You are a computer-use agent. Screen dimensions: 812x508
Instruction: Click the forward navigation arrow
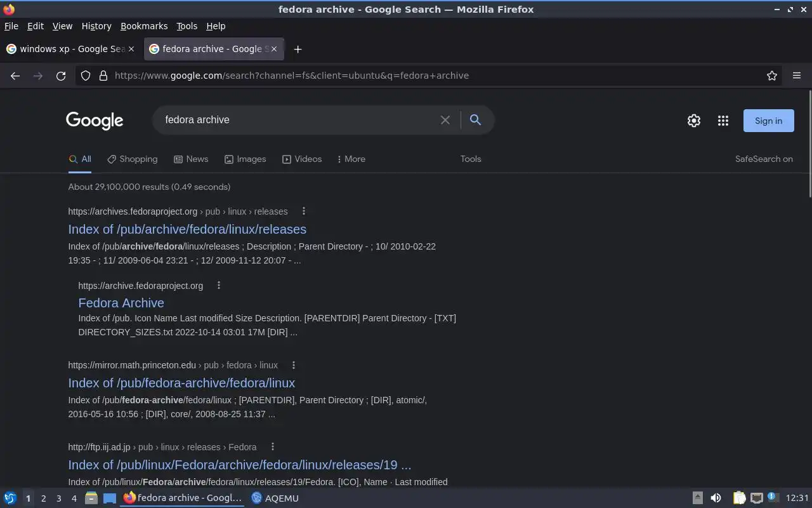coord(38,76)
